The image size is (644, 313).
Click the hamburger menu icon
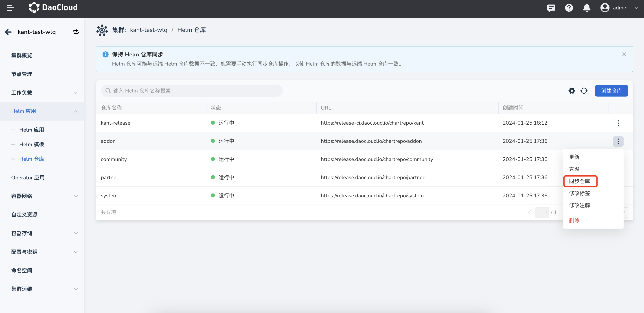(x=11, y=8)
